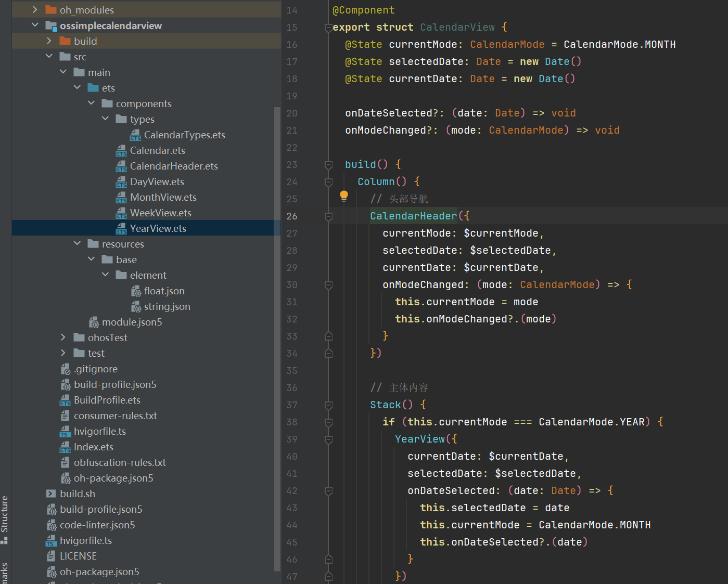Click the .gitignore file icon

[66, 369]
